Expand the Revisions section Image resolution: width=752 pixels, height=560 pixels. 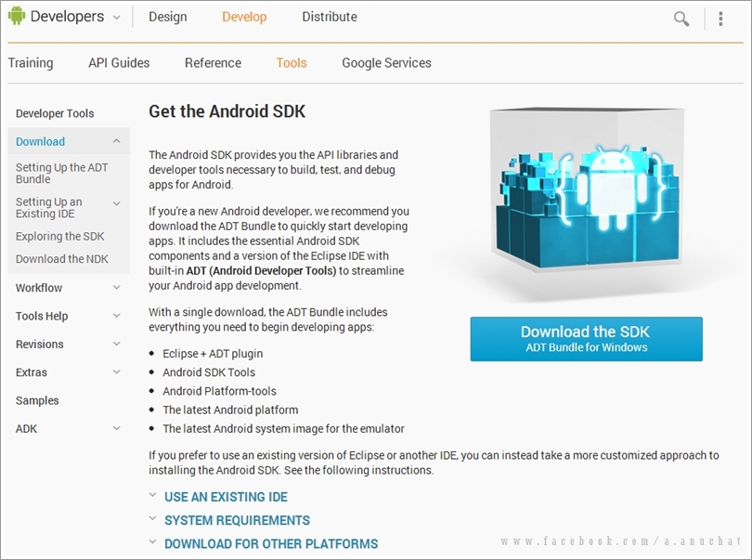coord(117,344)
